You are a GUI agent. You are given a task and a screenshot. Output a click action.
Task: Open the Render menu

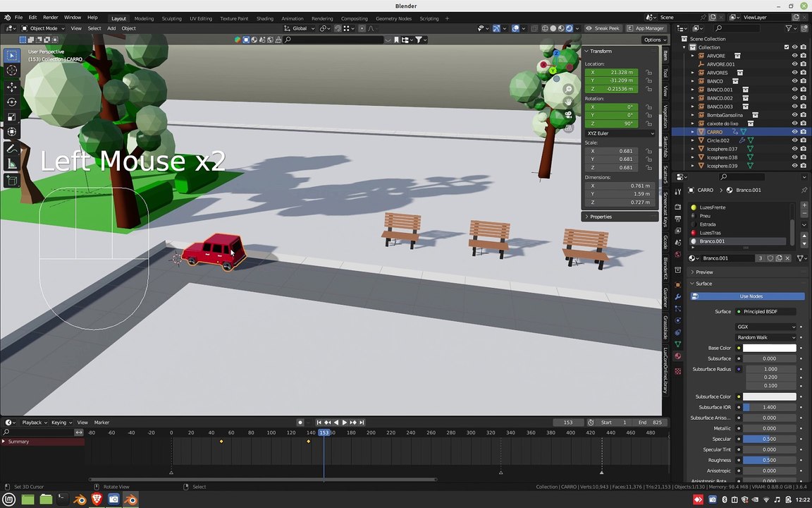[50, 18]
